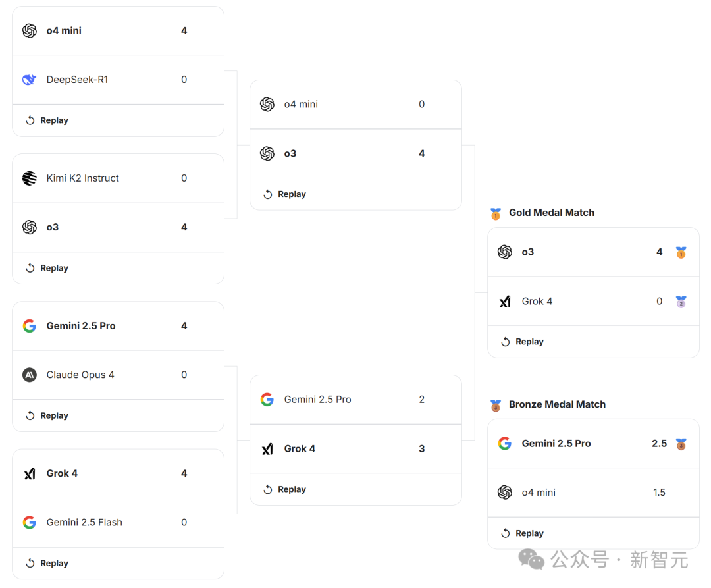Click the Google logo beside Gemini facing Claude Opus 4
This screenshot has height=588, width=711.
(30, 326)
